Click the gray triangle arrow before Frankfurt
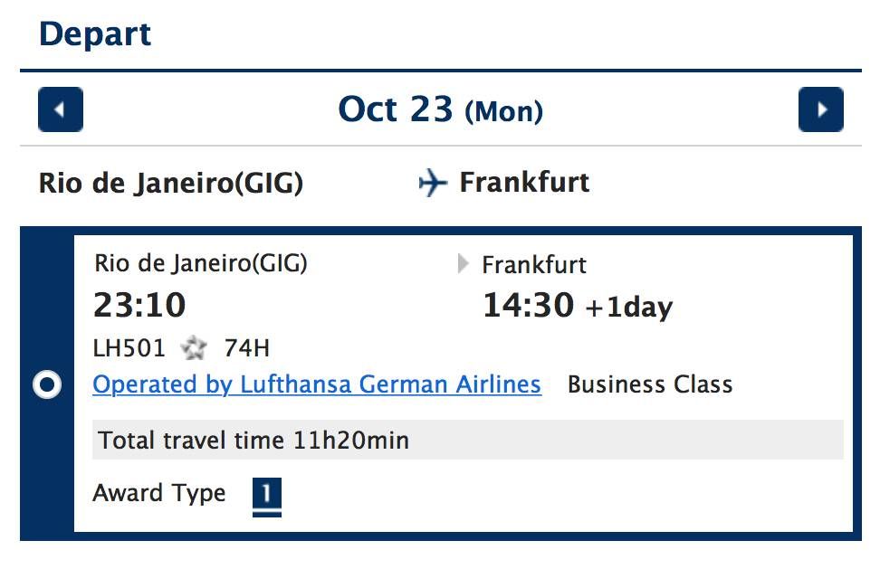 click(x=463, y=263)
